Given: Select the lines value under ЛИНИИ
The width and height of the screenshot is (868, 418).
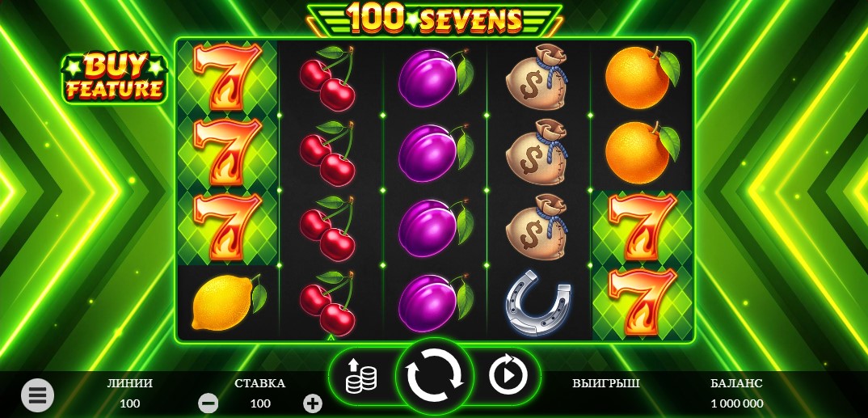Looking at the screenshot, I should [x=129, y=403].
